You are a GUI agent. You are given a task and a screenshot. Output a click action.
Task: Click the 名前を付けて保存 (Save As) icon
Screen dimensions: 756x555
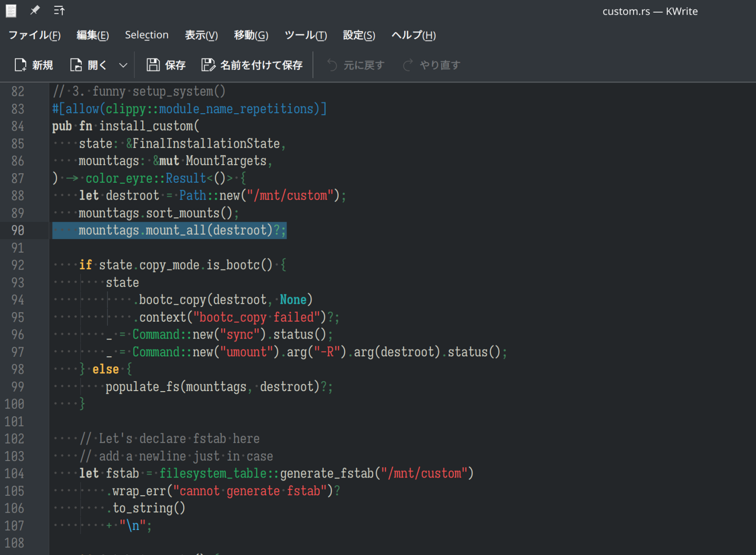pos(208,65)
